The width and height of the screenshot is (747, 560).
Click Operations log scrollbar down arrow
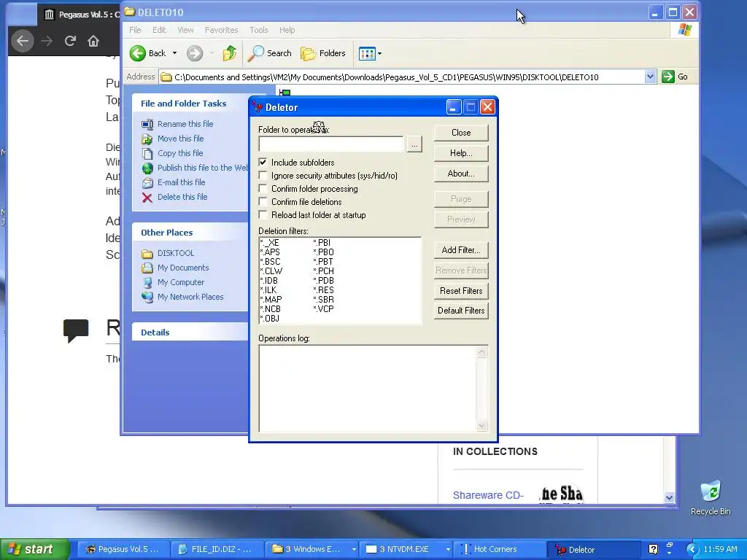click(481, 426)
